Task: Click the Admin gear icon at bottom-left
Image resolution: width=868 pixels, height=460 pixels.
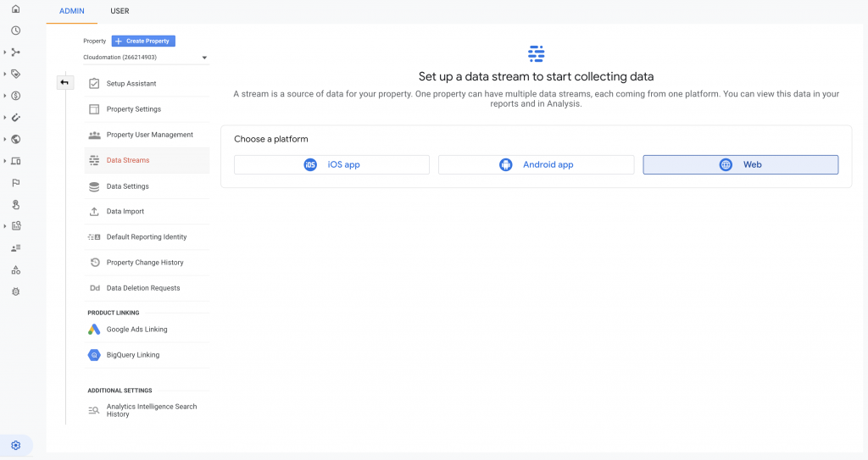Action: pyautogui.click(x=15, y=445)
